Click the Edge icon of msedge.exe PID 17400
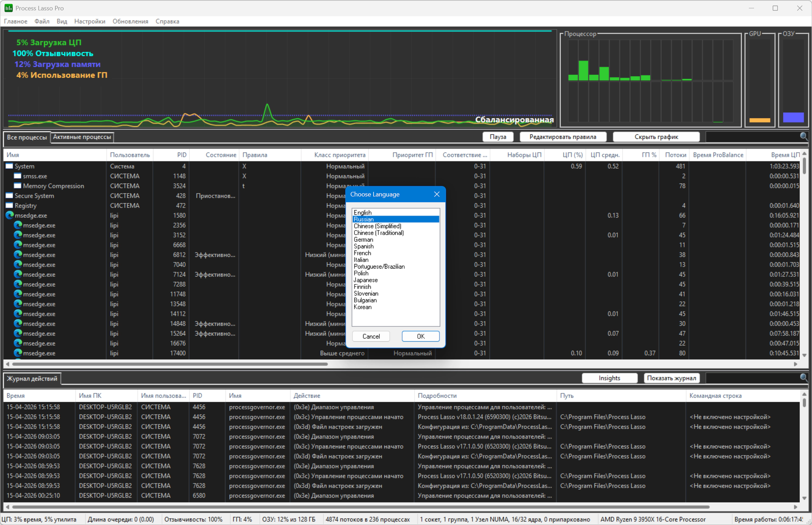This screenshot has width=812, height=525. coord(18,353)
